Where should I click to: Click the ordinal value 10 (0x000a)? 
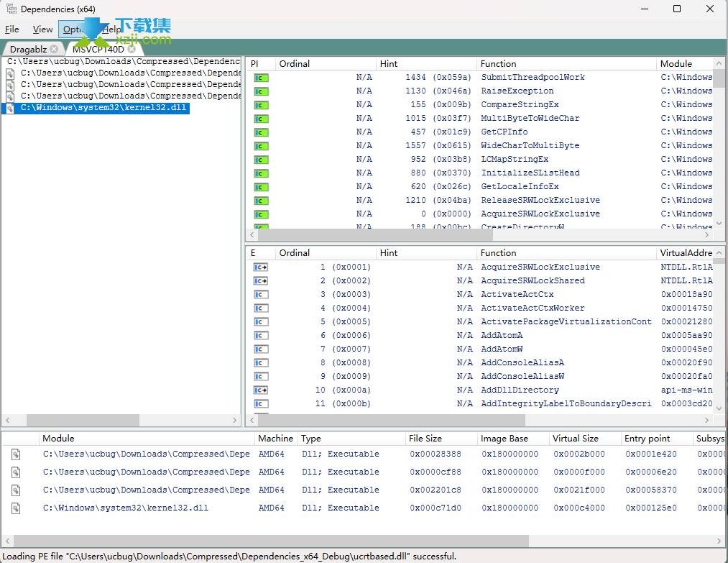pyautogui.click(x=343, y=390)
